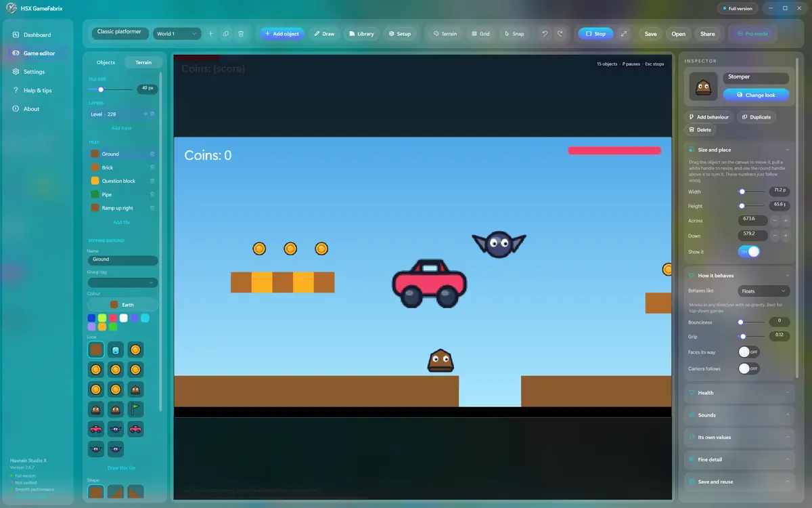
Task: Open the Group tag dropdown
Action: (x=122, y=282)
